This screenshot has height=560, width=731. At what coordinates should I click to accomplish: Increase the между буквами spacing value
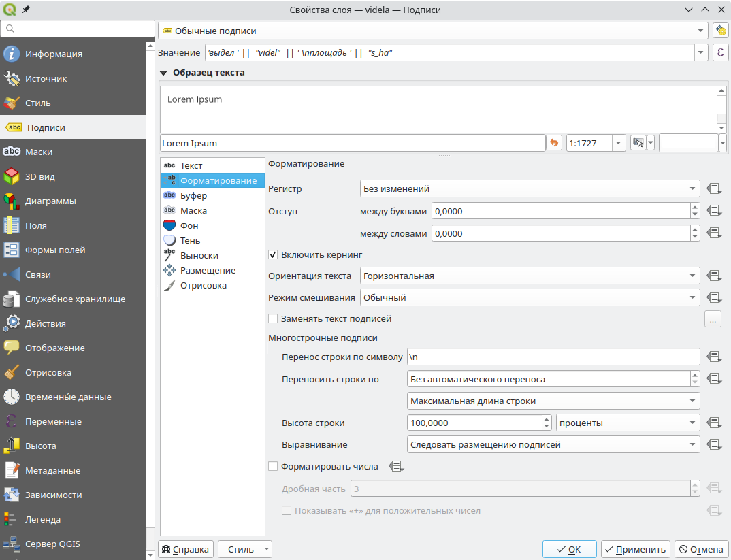pyautogui.click(x=695, y=208)
